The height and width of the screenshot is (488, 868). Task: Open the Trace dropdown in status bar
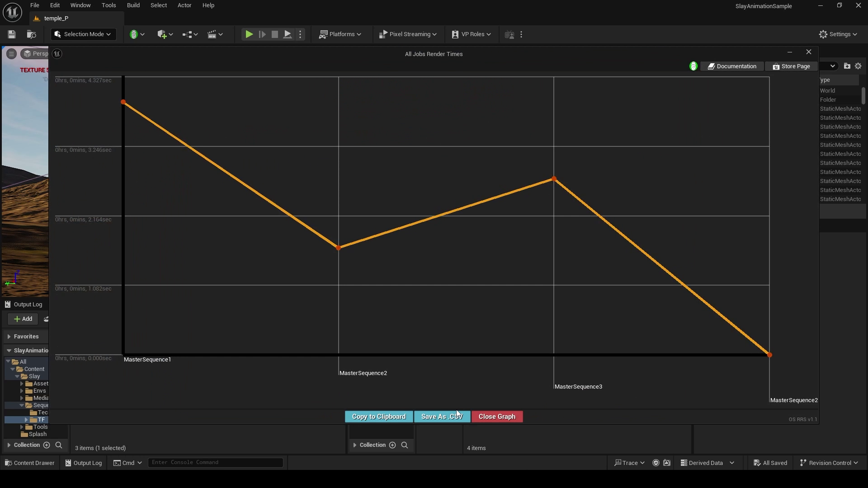pyautogui.click(x=629, y=463)
